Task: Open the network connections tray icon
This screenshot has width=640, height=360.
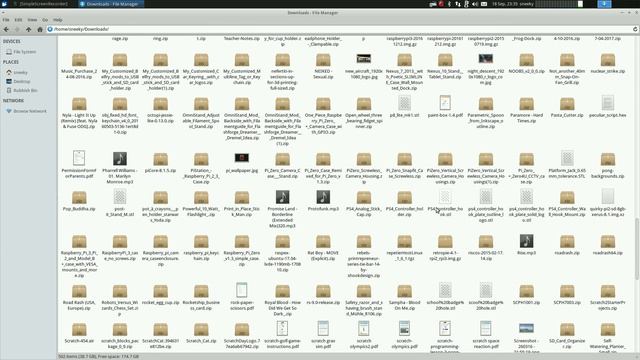Action: point(458,4)
